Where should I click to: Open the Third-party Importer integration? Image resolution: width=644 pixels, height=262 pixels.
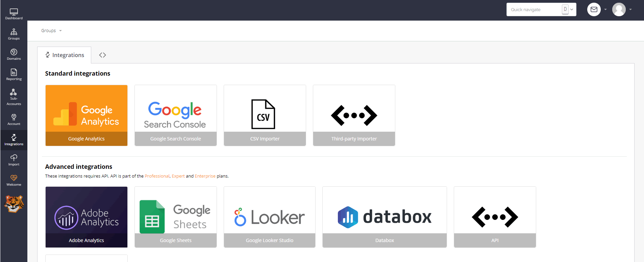tap(354, 115)
